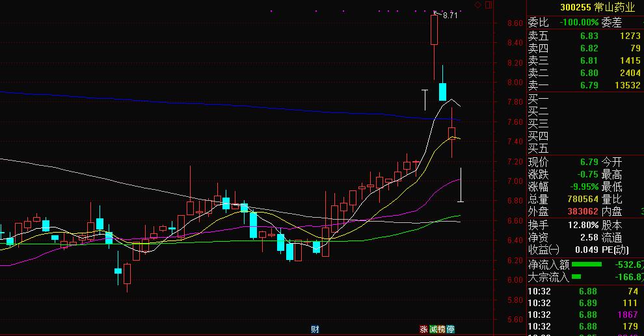Click the 净流入额 green bar
Screen dimensions: 644x336
(x=587, y=265)
